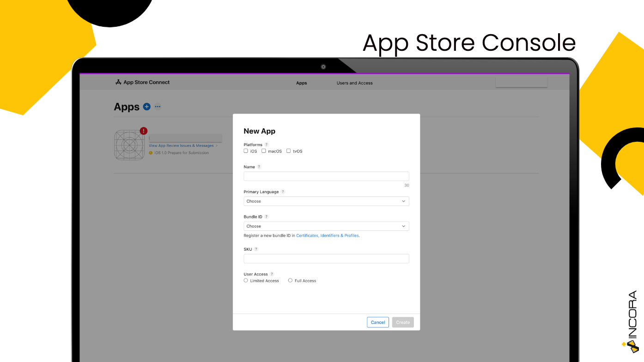Screen dimensions: 644x362
Task: Click the SKU input field
Action: (x=326, y=259)
